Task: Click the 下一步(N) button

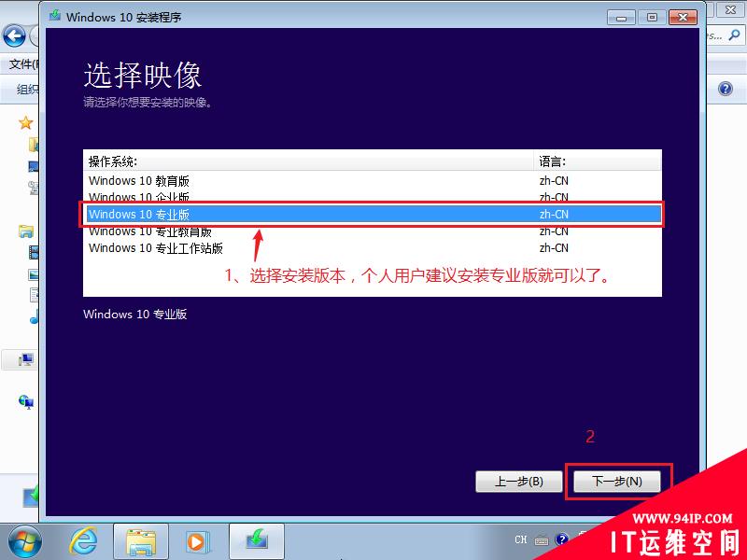Action: pyautogui.click(x=617, y=482)
